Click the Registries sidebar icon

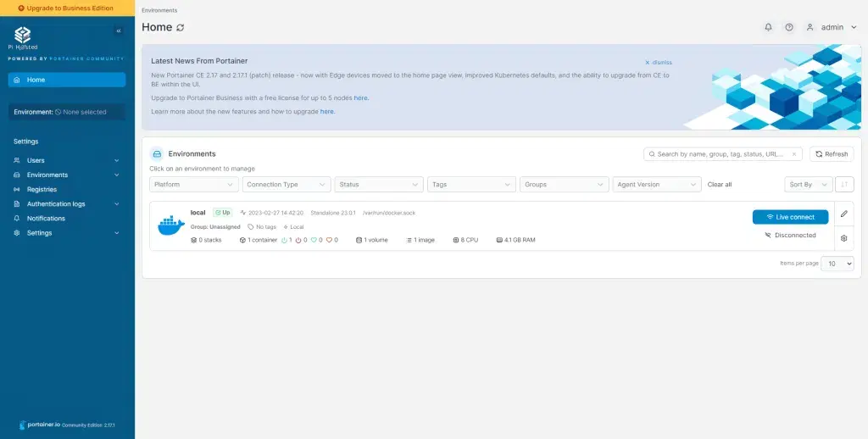point(17,189)
